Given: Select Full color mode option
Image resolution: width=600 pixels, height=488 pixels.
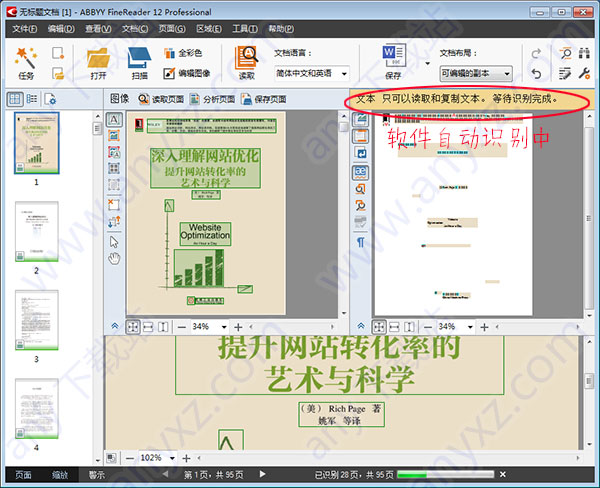Looking at the screenshot, I should click(183, 53).
